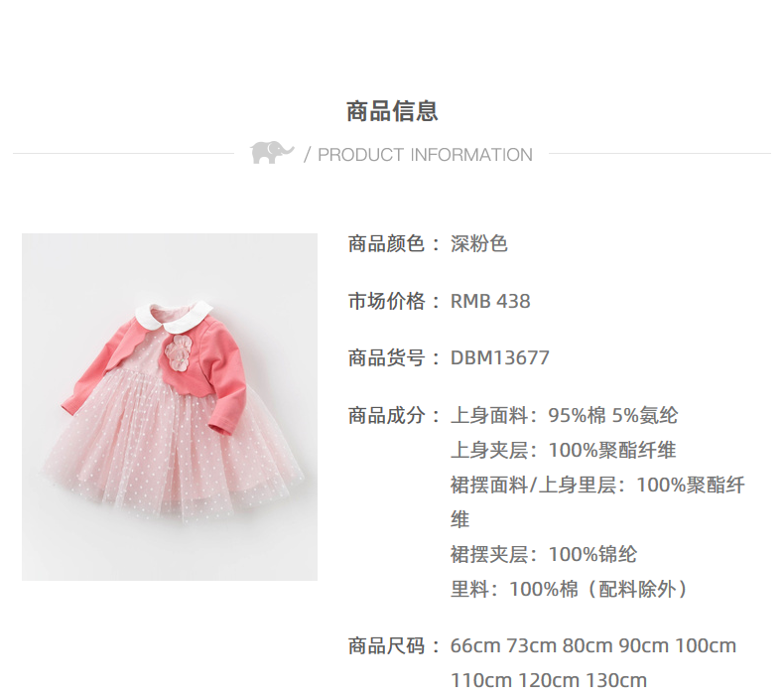Click the 上身夹层 100%聚酯纤维 line

[564, 451]
